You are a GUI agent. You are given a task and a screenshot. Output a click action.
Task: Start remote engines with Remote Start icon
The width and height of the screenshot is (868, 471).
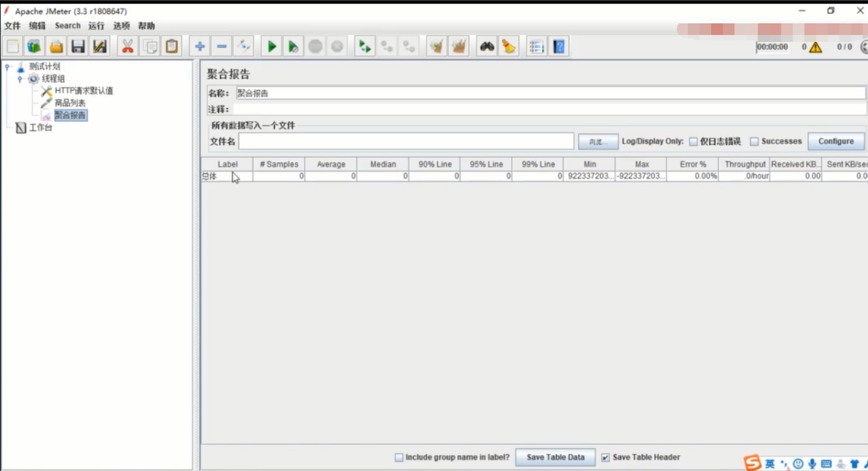pyautogui.click(x=365, y=47)
